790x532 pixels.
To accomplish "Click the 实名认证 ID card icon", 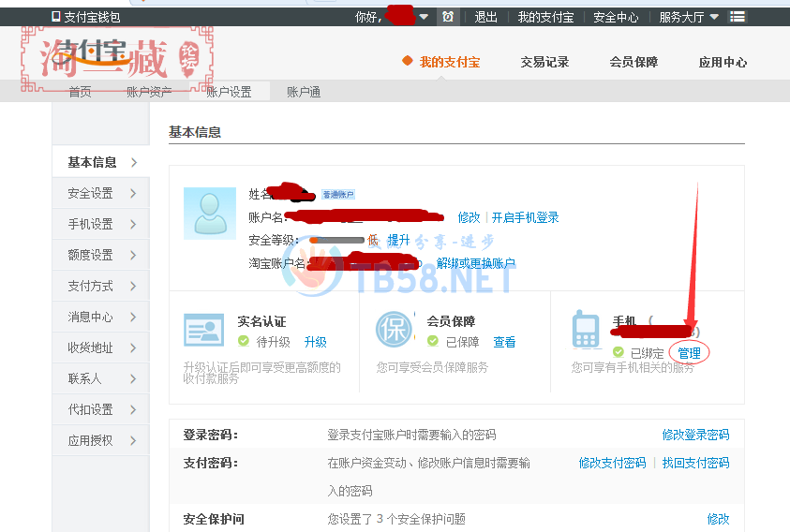I will pos(204,330).
